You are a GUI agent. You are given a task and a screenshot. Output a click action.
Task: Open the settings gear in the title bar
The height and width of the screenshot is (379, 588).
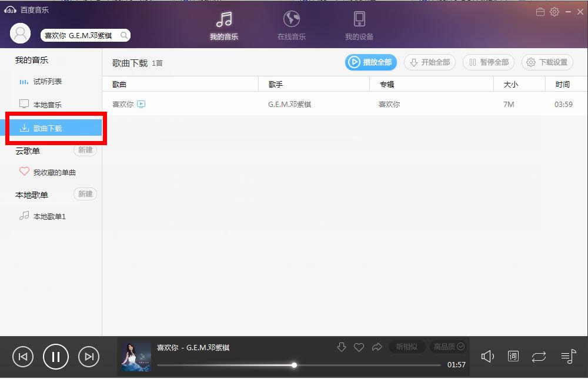click(553, 11)
